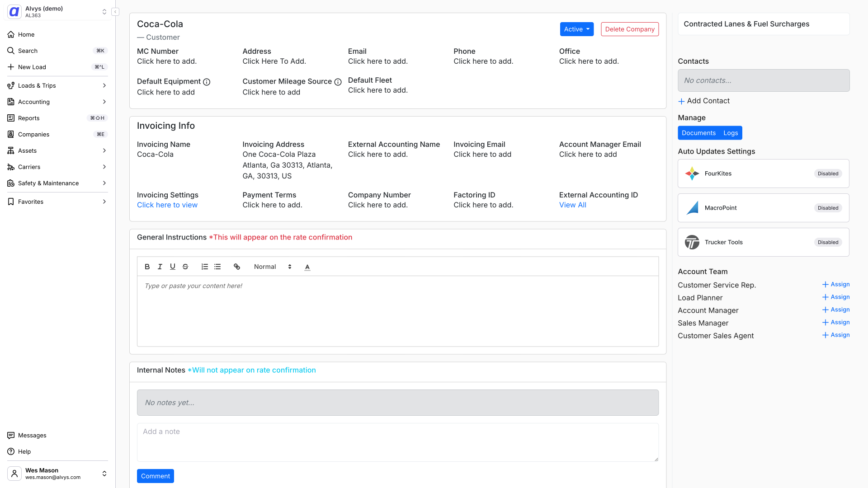Switch to the Documents tab
The width and height of the screenshot is (868, 488).
coord(698,133)
